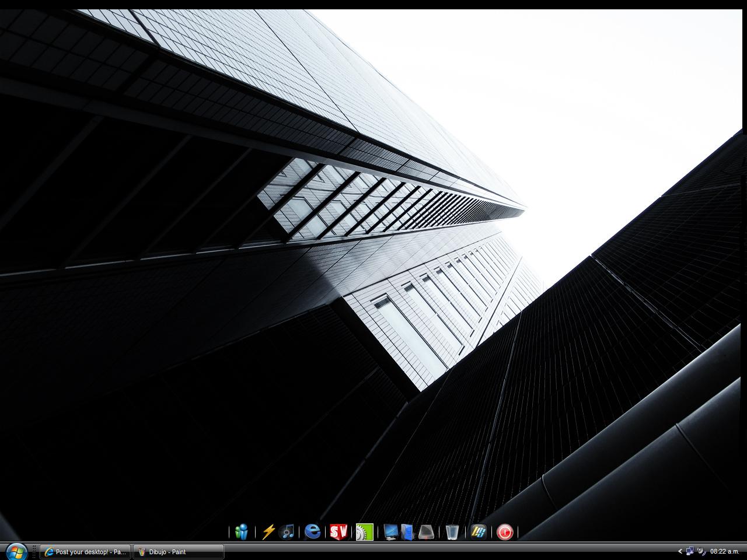Screen dimensions: 747x560
Task: Open the network connection tray icon
Action: (690, 551)
